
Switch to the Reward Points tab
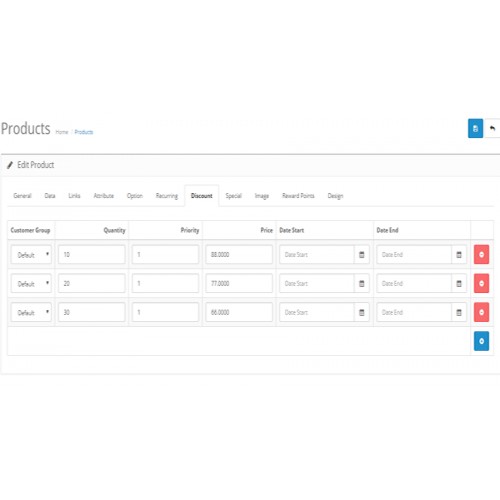298,196
